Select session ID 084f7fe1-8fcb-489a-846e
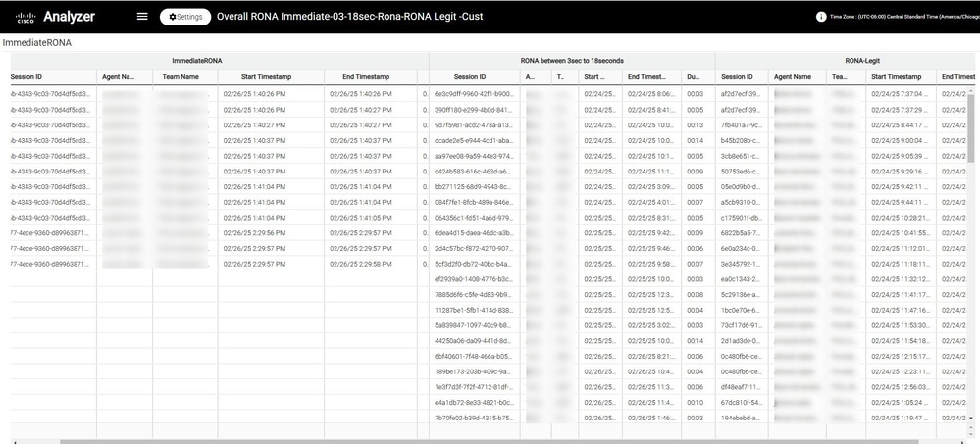This screenshot has width=980, height=444. 473,202
